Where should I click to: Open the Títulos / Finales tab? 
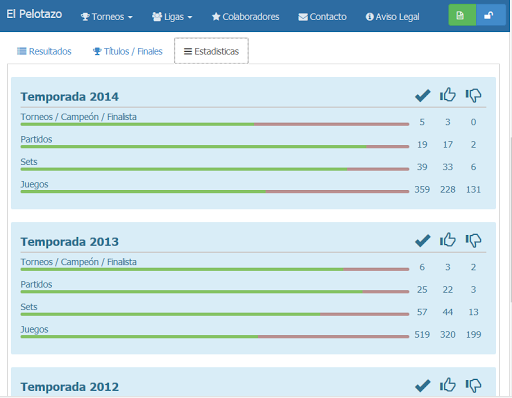click(128, 51)
